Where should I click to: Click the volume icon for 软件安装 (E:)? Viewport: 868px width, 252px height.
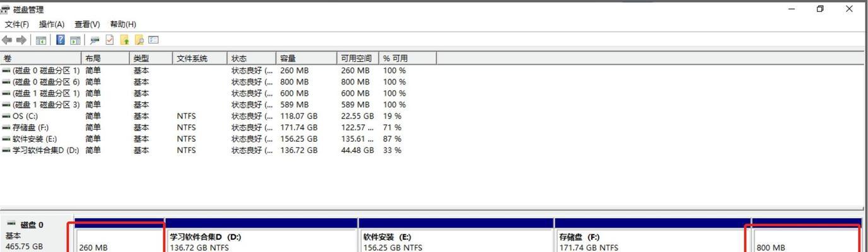coord(6,139)
